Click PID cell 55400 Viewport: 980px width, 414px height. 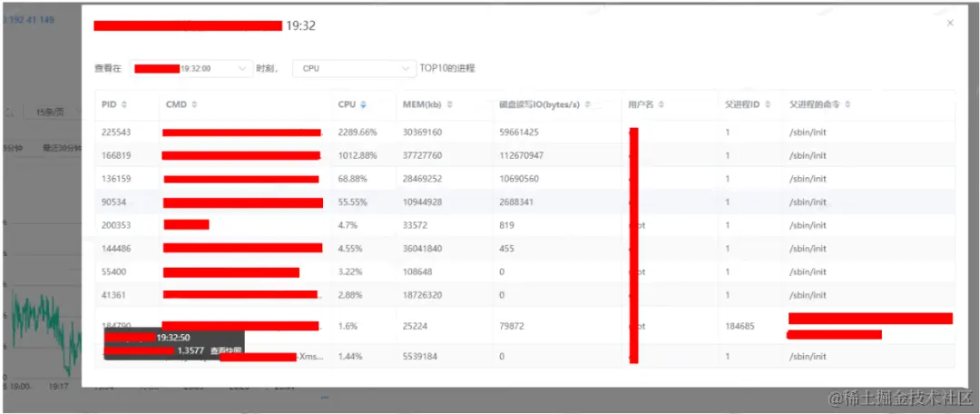tap(113, 272)
